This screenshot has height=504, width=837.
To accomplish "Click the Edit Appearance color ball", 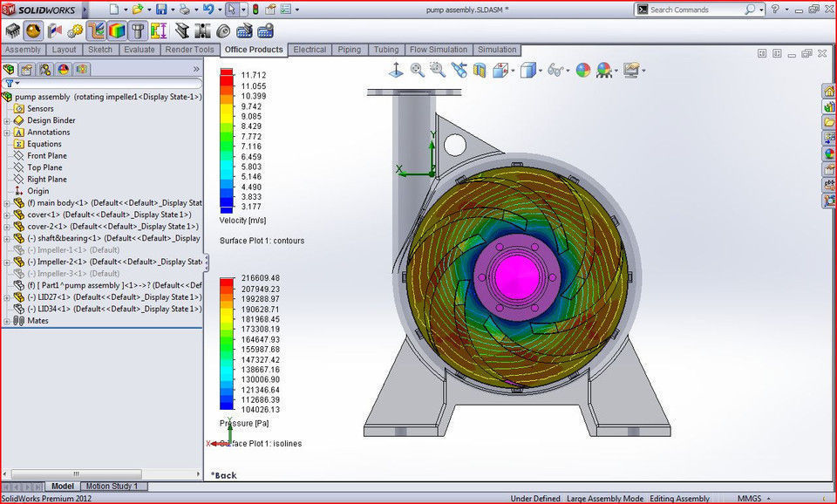I will 583,70.
